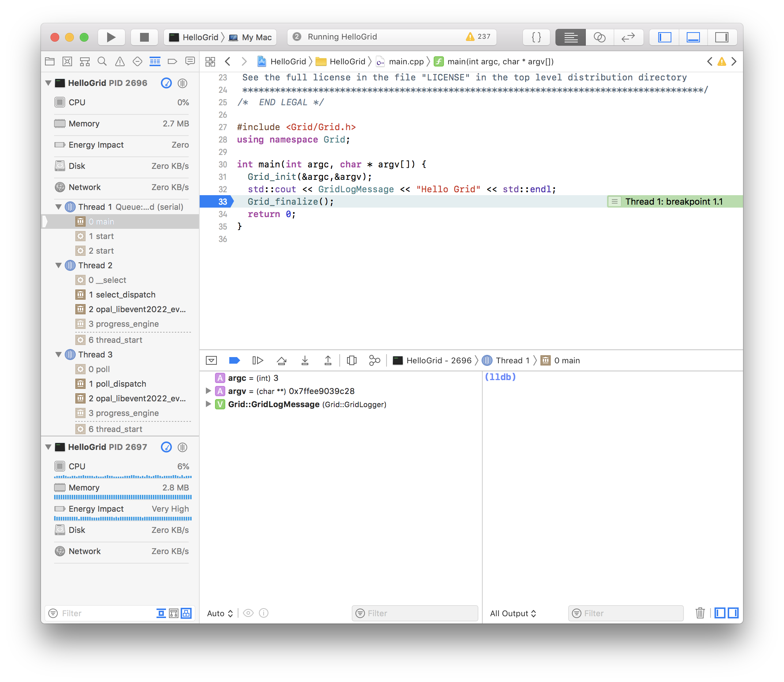This screenshot has height=682, width=784.
Task: Expand the argv variable entry
Action: point(208,391)
